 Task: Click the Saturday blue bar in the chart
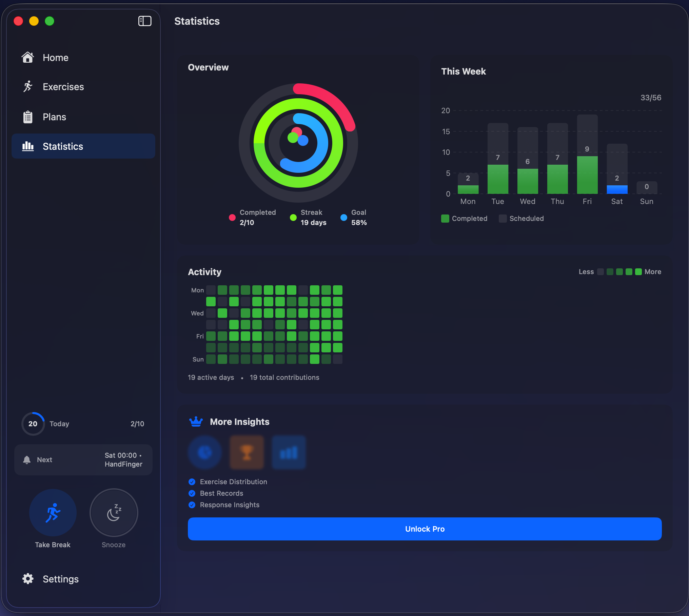[x=617, y=189]
